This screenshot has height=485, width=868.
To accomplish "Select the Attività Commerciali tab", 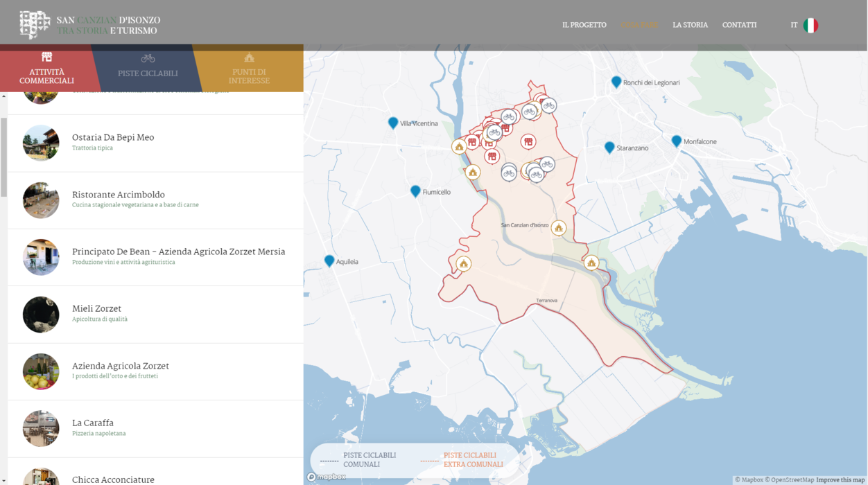I will tap(46, 68).
